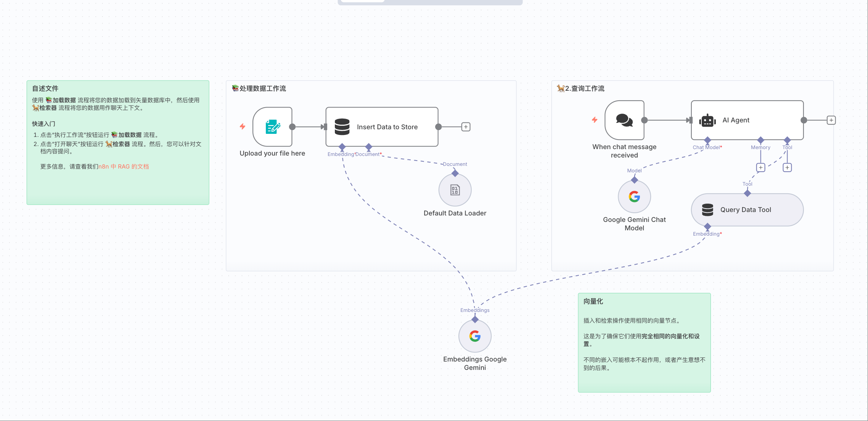Viewport: 868px width, 421px height.
Task: Open the n8n 中 RAG 的文档 link
Action: coord(124,167)
